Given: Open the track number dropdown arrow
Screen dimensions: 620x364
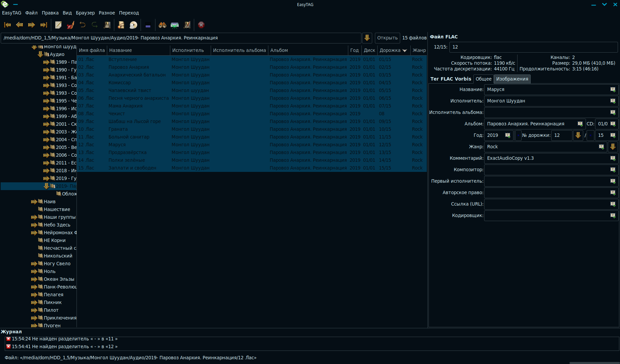Looking at the screenshot, I should coord(578,135).
